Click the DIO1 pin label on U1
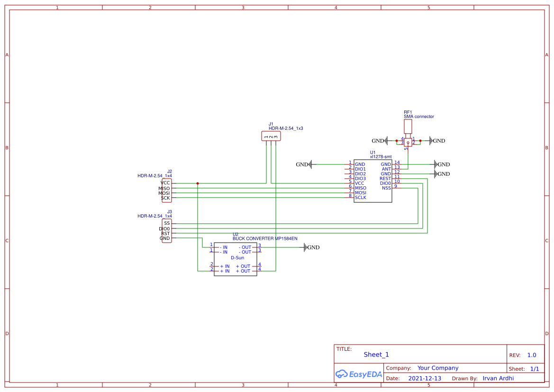 click(x=360, y=169)
